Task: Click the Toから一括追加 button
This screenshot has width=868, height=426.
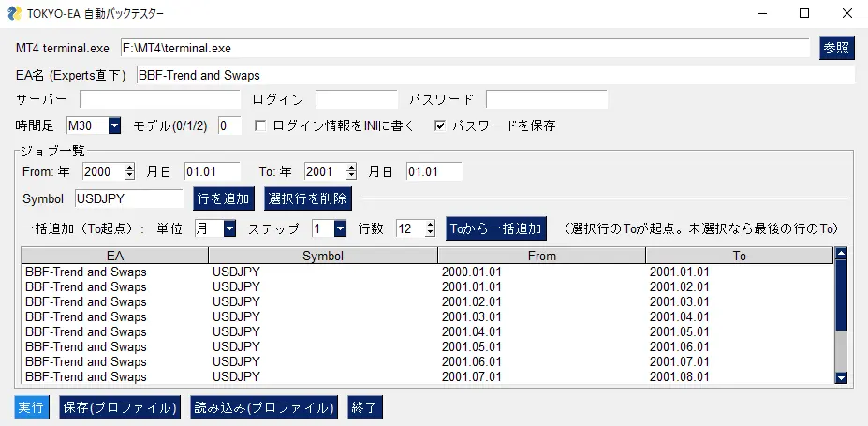Action: coord(496,228)
